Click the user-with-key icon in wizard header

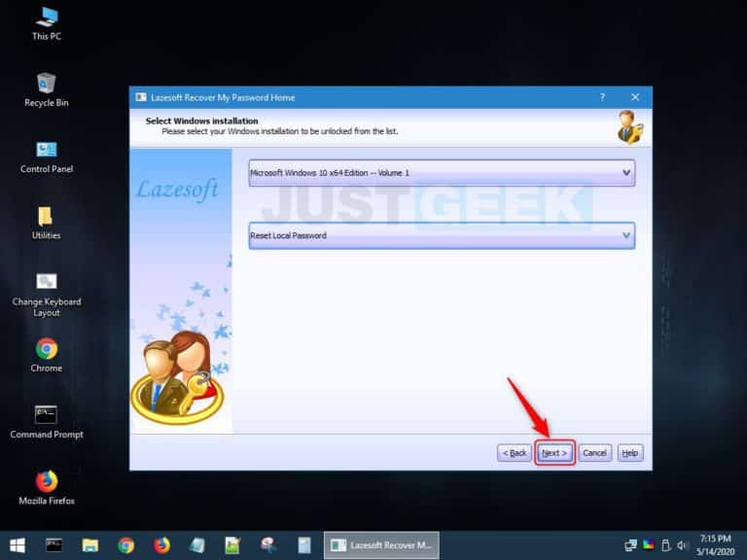[x=630, y=126]
